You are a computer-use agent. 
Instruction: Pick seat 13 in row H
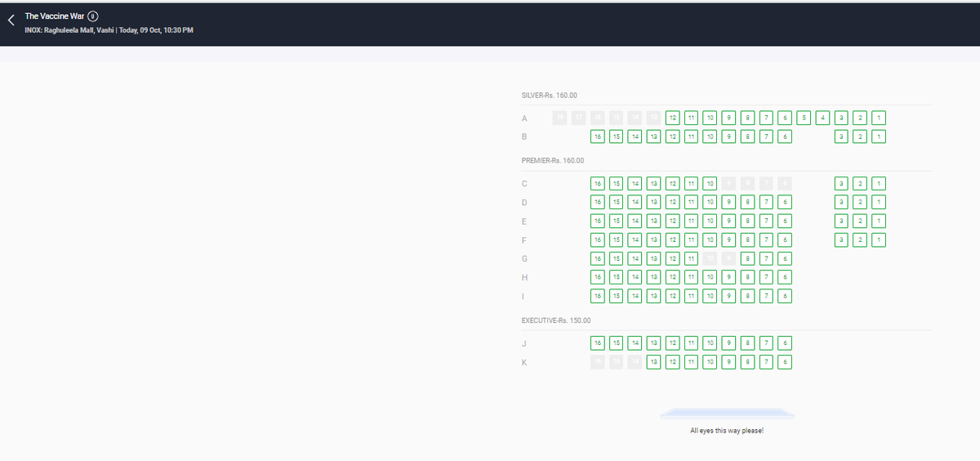pyautogui.click(x=654, y=277)
